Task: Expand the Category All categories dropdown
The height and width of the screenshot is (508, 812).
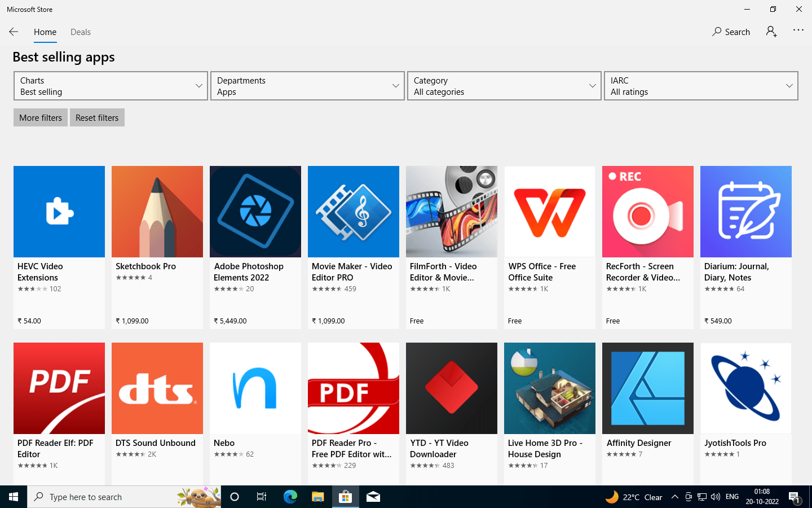Action: coord(504,86)
